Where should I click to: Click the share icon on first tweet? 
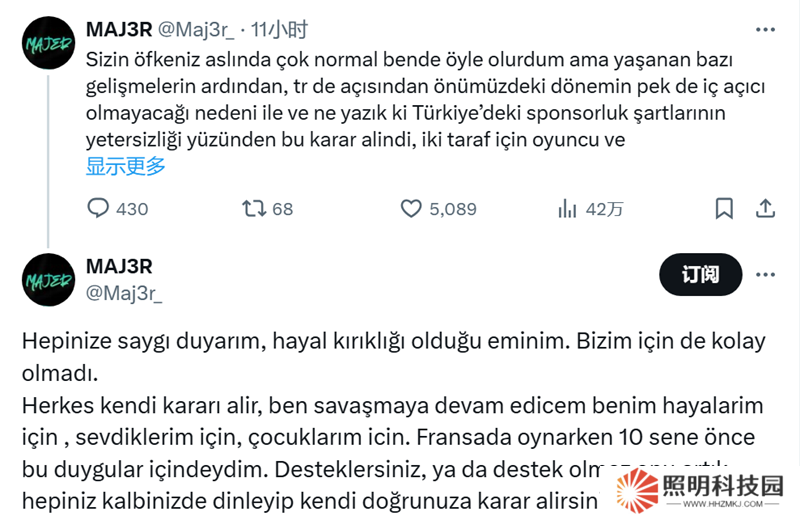pyautogui.click(x=765, y=208)
